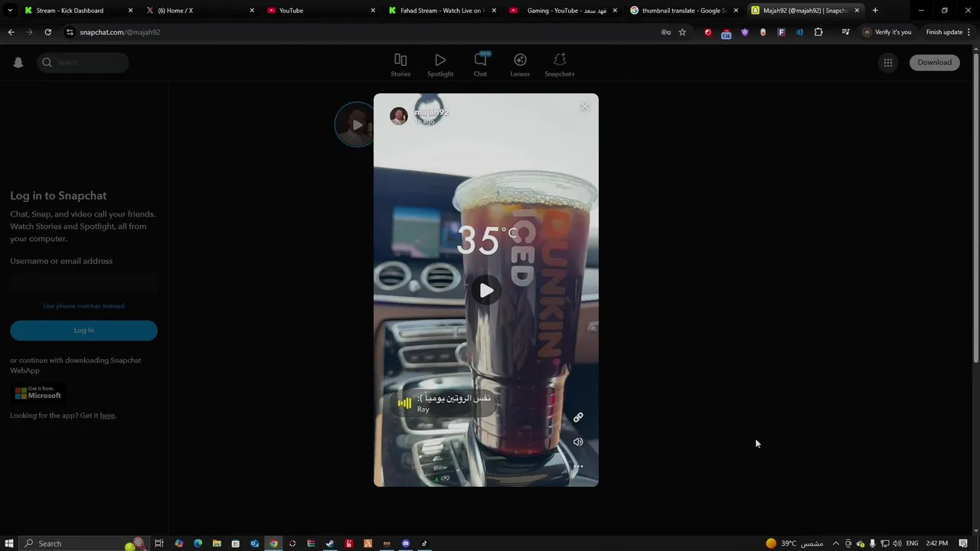
Task: Open the Lenses section icon
Action: (520, 65)
